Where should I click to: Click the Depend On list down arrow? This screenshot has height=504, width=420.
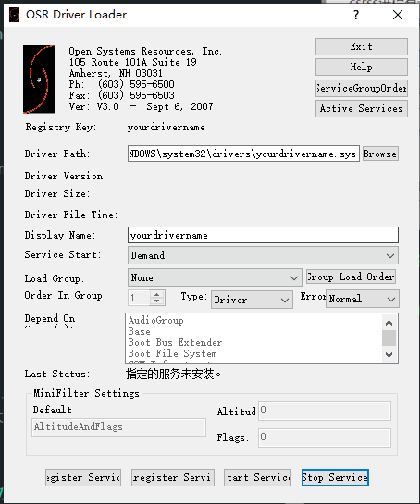[389, 355]
